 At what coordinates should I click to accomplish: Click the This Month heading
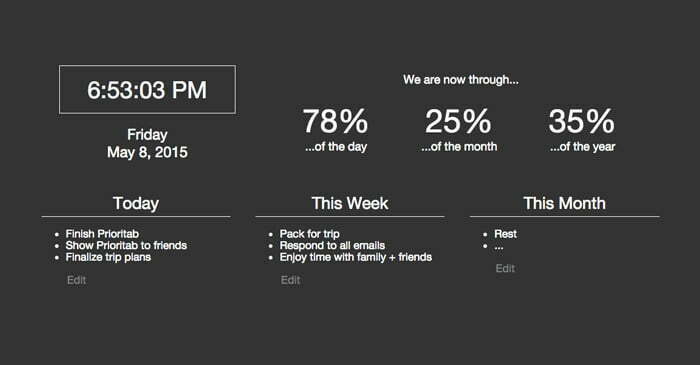(x=565, y=203)
